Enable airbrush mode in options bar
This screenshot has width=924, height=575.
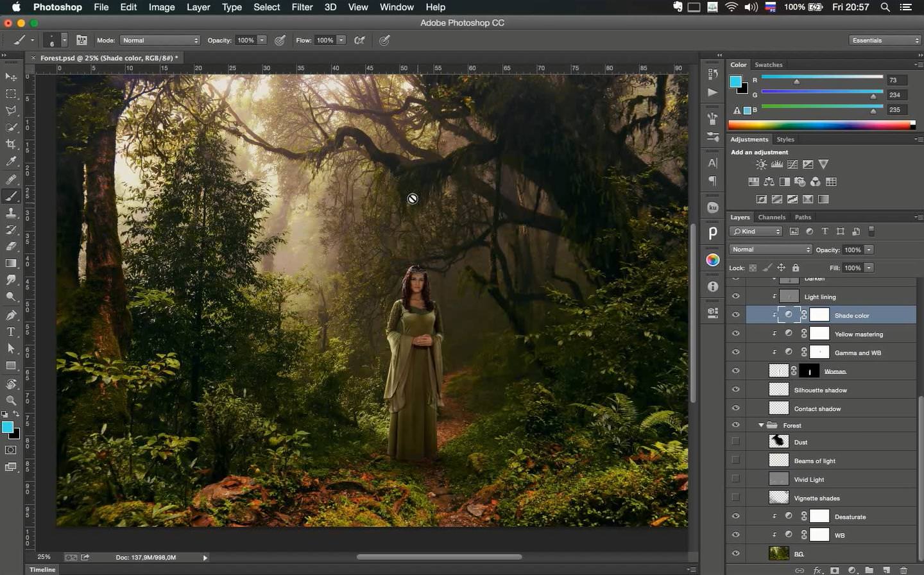[x=360, y=40]
